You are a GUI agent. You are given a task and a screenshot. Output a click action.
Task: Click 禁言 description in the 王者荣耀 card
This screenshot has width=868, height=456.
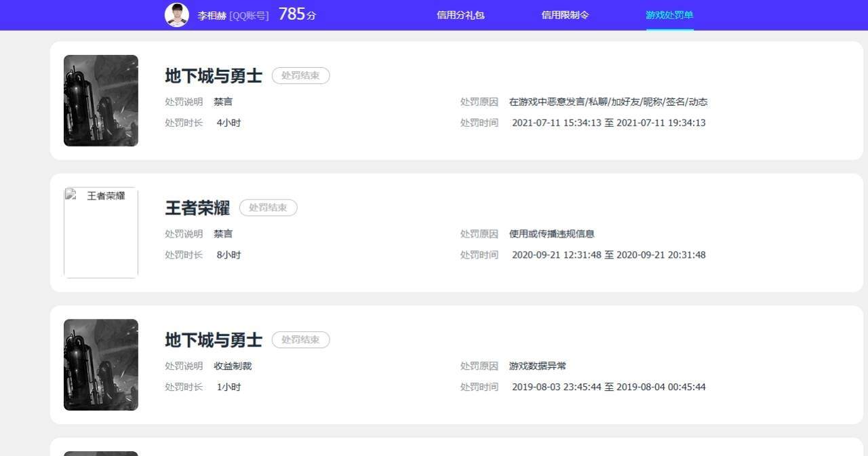[x=223, y=233]
